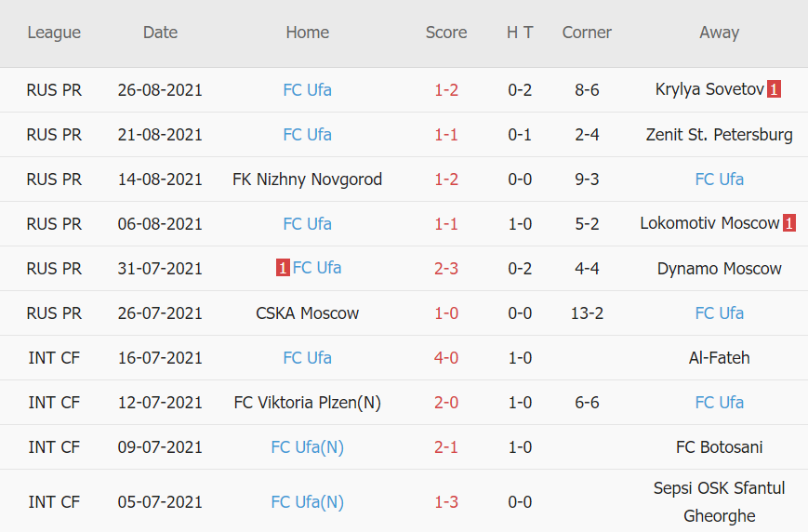Viewport: 808px width, 532px height.
Task: Select CSKA Moscow team name
Action: pos(307,313)
